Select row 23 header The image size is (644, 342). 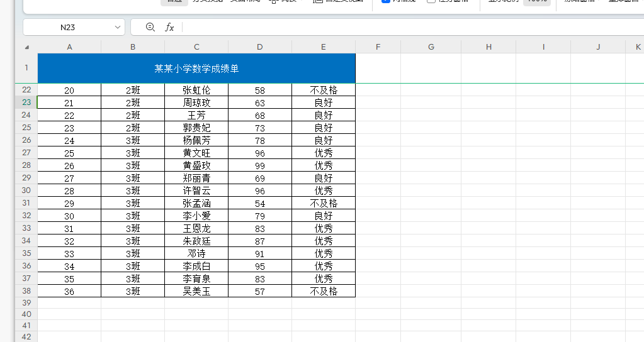[26, 102]
